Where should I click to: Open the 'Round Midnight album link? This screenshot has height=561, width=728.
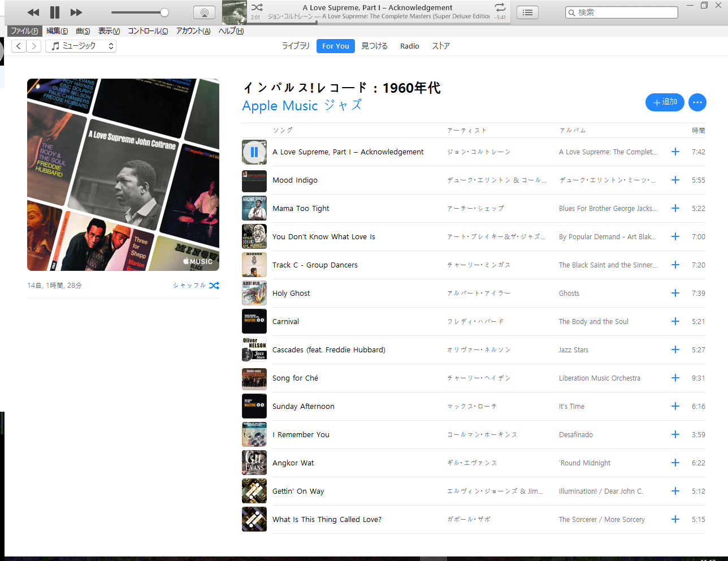coord(584,463)
